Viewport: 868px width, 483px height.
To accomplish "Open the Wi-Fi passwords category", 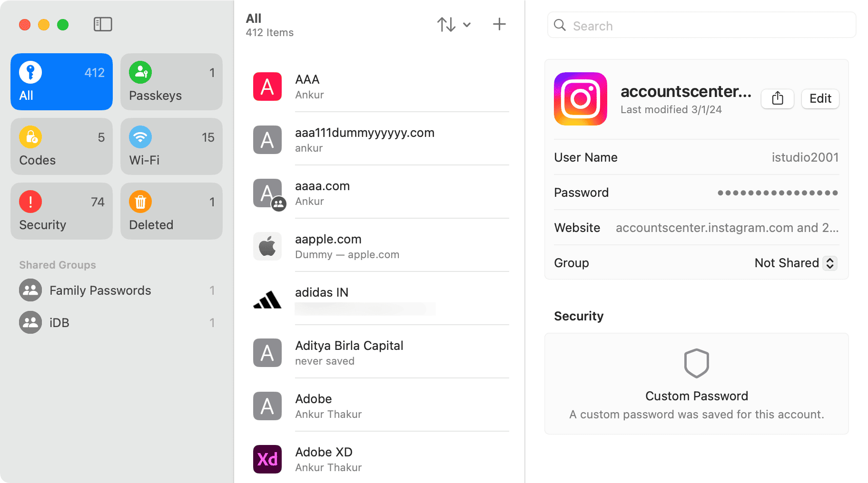I will [x=171, y=146].
